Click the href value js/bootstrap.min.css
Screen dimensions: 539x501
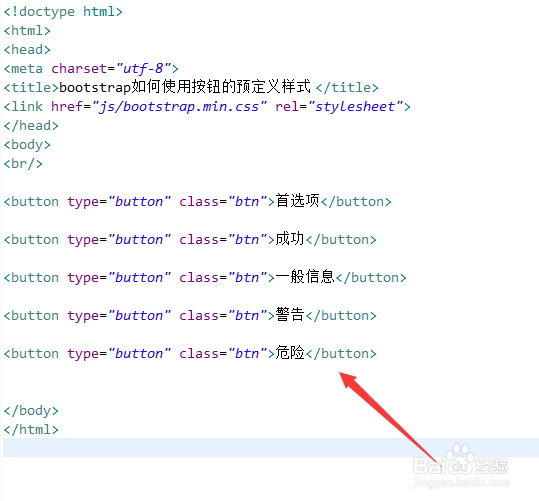point(179,107)
